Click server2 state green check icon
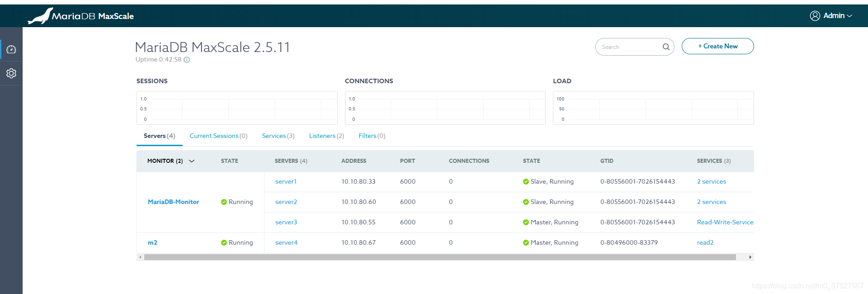This screenshot has height=294, width=868. (x=526, y=202)
